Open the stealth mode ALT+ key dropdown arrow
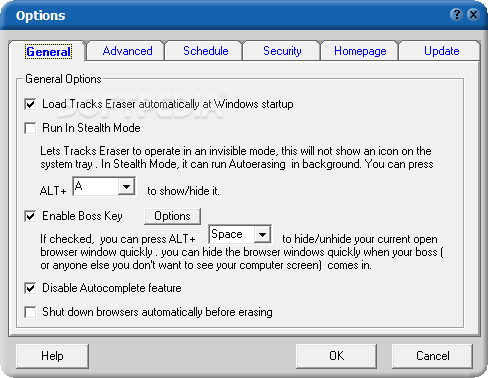This screenshot has height=378, width=488. pos(126,187)
